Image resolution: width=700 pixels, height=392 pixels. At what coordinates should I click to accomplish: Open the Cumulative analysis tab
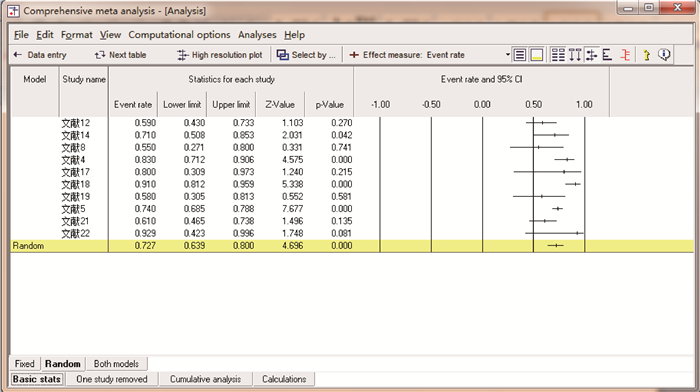[x=205, y=379]
